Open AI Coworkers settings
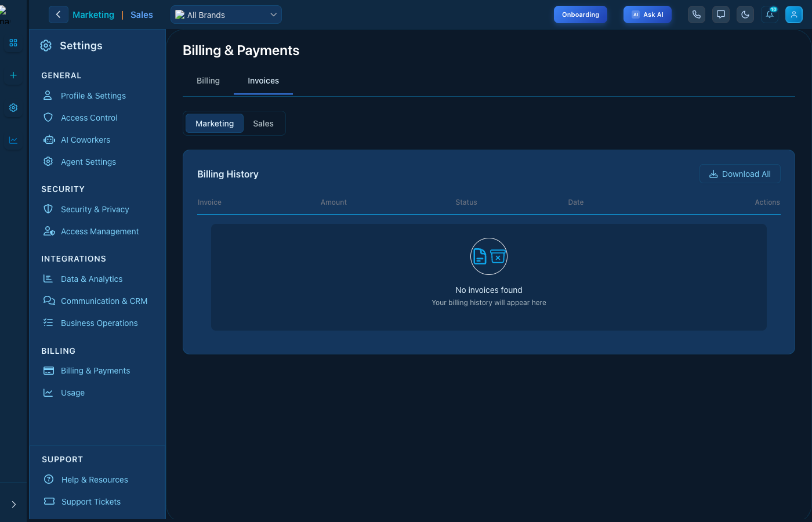The height and width of the screenshot is (522, 812). pos(85,140)
